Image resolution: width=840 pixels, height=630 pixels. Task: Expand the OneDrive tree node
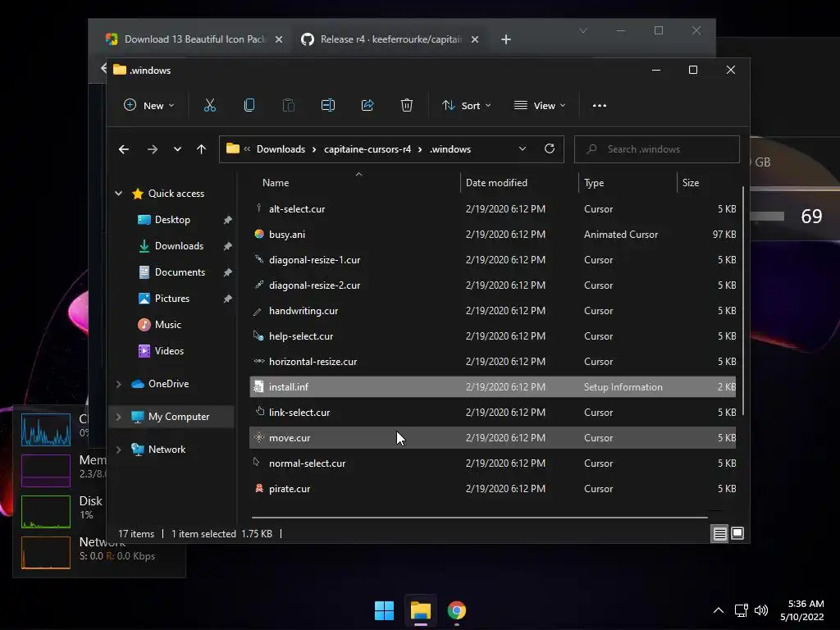pyautogui.click(x=119, y=384)
